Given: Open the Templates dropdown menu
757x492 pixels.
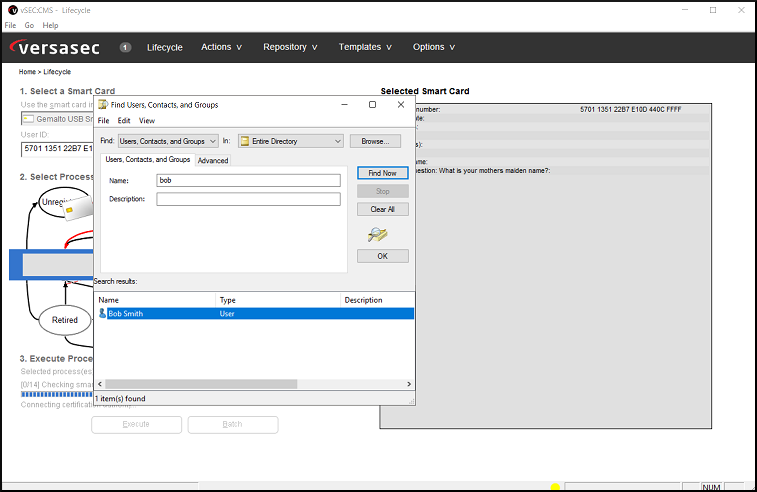Looking at the screenshot, I should (365, 47).
